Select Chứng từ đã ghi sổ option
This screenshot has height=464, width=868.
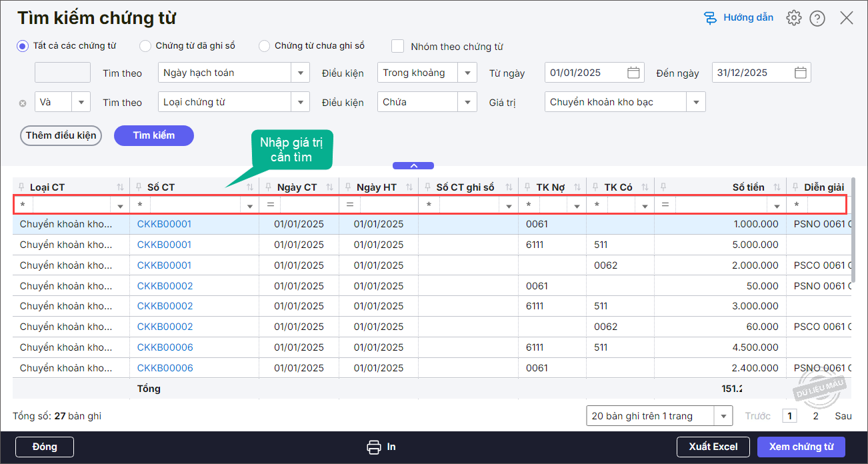pos(145,46)
